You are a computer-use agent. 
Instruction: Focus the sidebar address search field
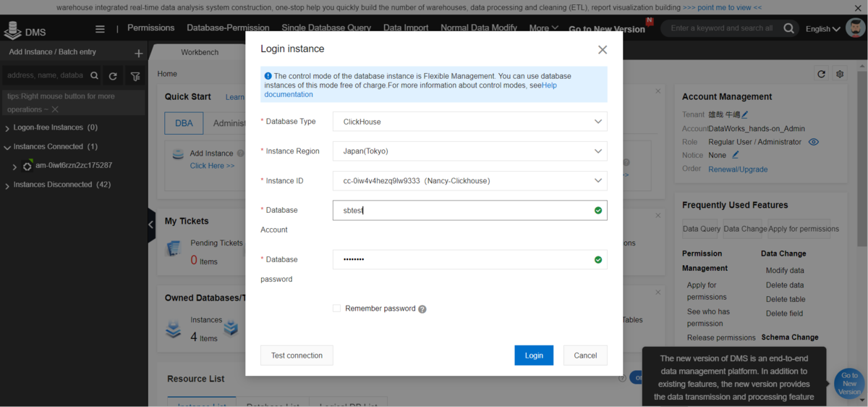point(45,75)
